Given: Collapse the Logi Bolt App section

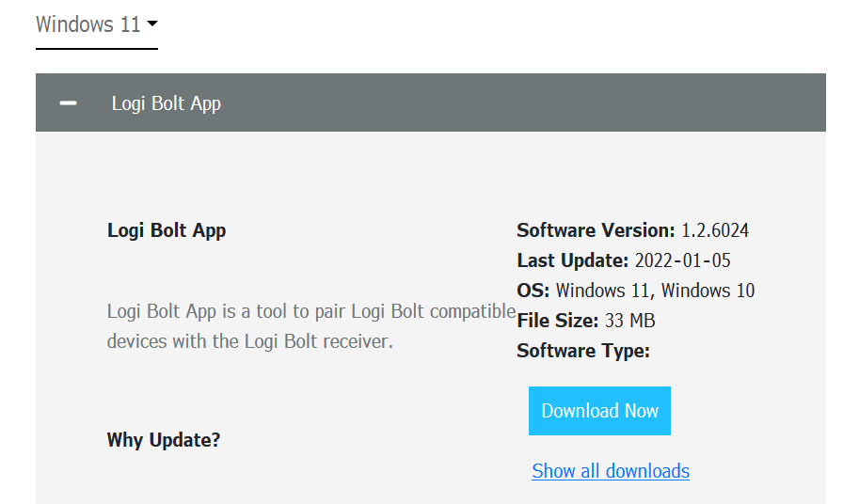Looking at the screenshot, I should [68, 102].
